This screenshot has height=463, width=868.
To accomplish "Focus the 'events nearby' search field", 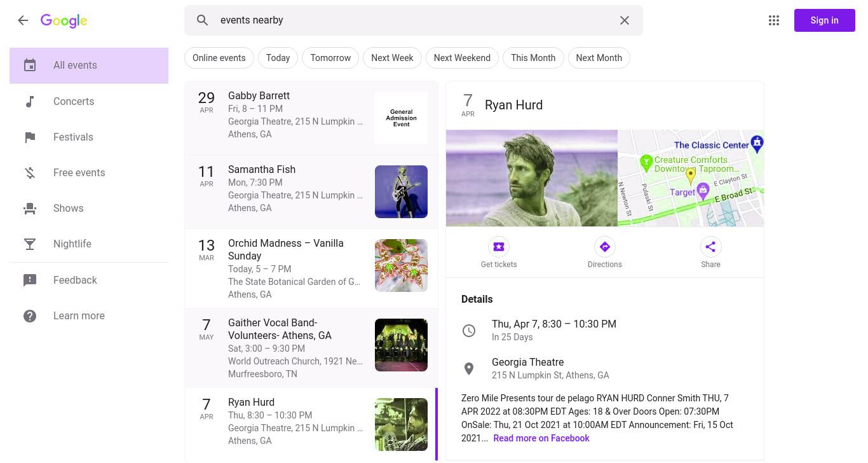I will pyautogui.click(x=413, y=20).
